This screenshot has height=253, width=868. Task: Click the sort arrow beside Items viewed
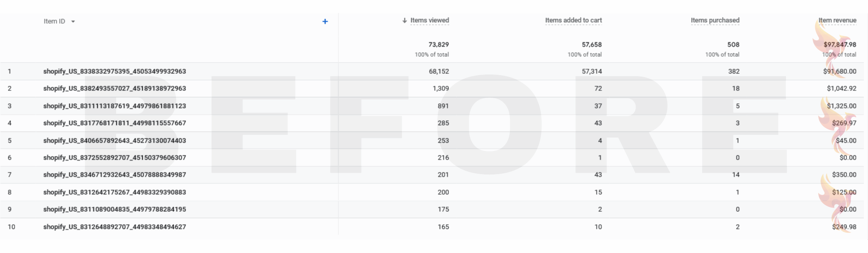[404, 21]
